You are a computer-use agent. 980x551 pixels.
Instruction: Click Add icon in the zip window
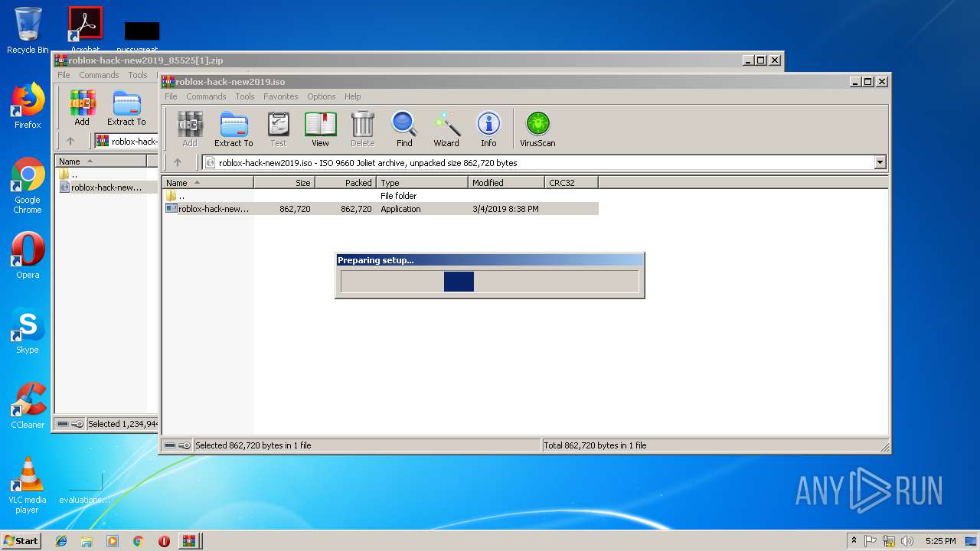coord(82,108)
